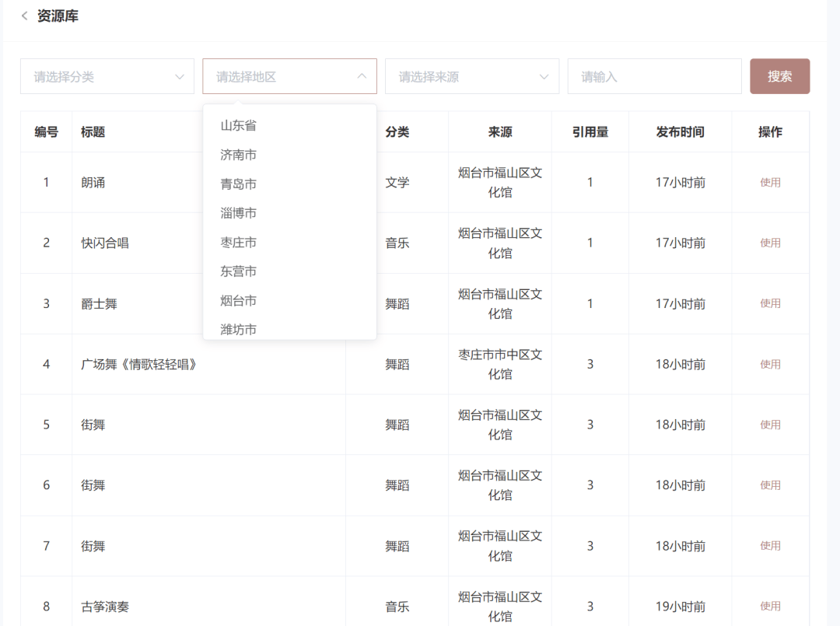
Task: Use the 爵士舞 resource in row 3
Action: 770,304
